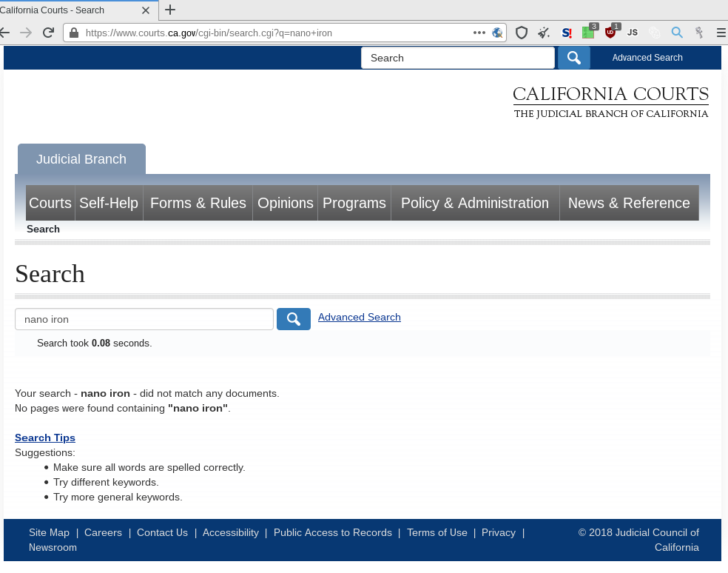The height and width of the screenshot is (573, 728).
Task: Open the Contact Us footer link
Action: (x=162, y=532)
